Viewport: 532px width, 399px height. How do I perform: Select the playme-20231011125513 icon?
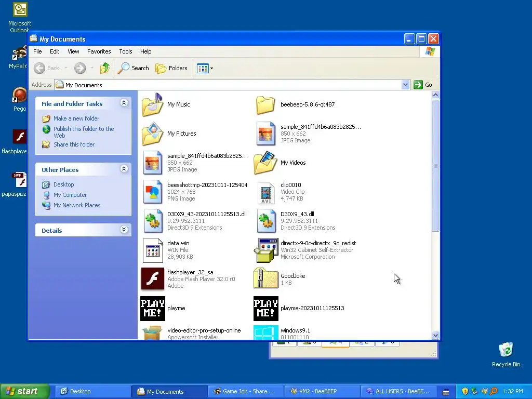(265, 309)
